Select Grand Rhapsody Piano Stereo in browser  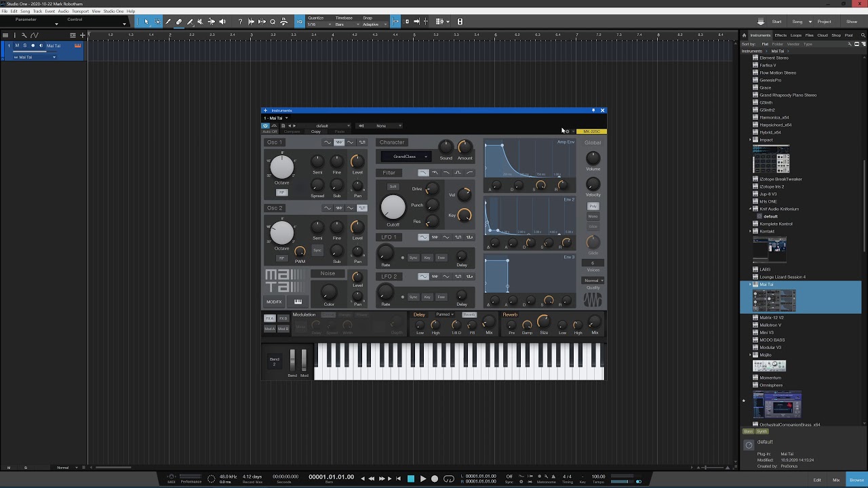pyautogui.click(x=788, y=95)
